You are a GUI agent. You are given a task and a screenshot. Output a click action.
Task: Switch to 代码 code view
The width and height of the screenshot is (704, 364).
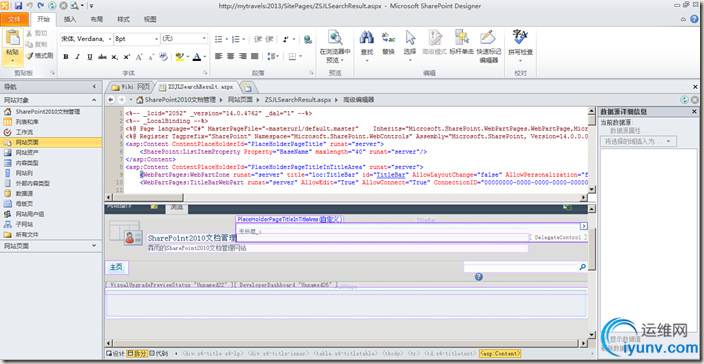tap(158, 354)
